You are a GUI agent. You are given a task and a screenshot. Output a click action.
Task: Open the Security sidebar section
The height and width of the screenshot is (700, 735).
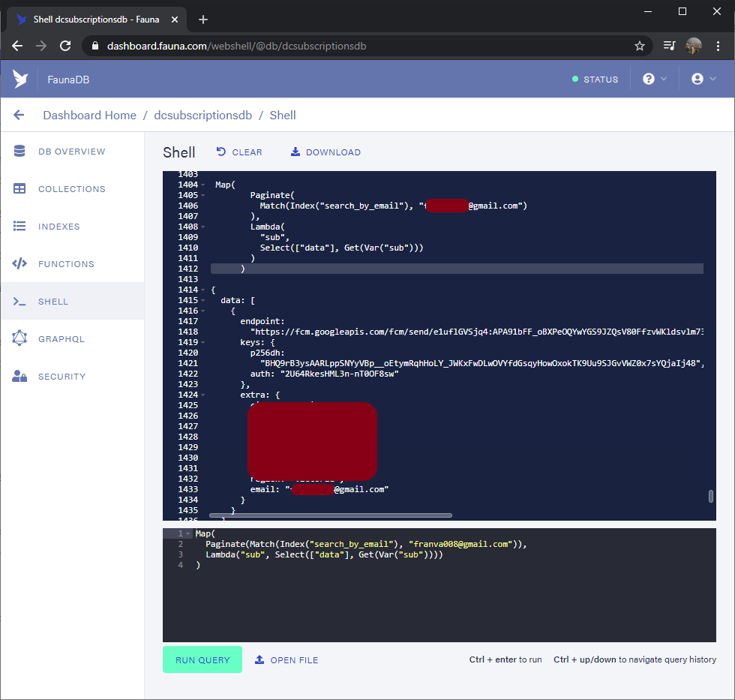[x=61, y=377]
